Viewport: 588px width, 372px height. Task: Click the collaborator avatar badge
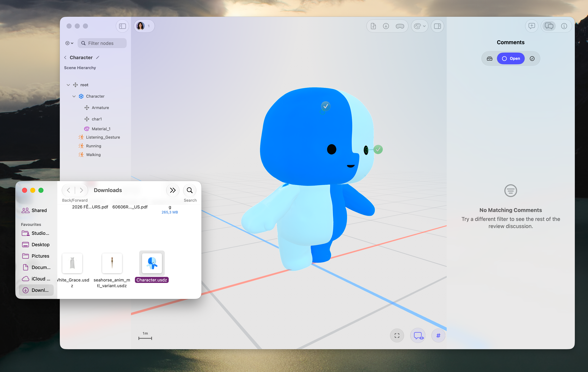(x=144, y=26)
